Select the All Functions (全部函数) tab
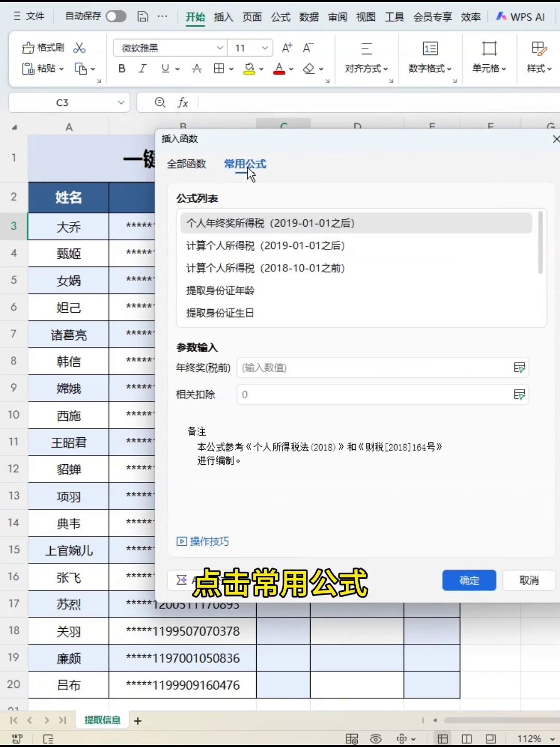 pos(187,164)
